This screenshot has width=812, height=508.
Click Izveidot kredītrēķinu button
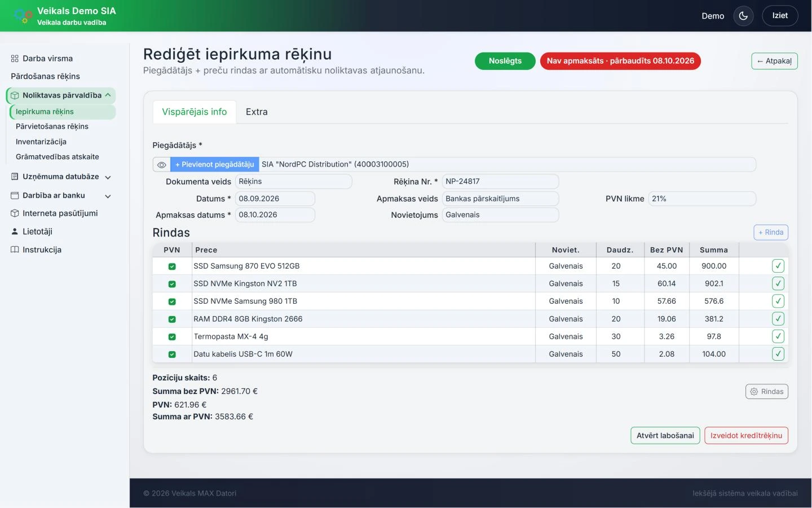(x=746, y=436)
